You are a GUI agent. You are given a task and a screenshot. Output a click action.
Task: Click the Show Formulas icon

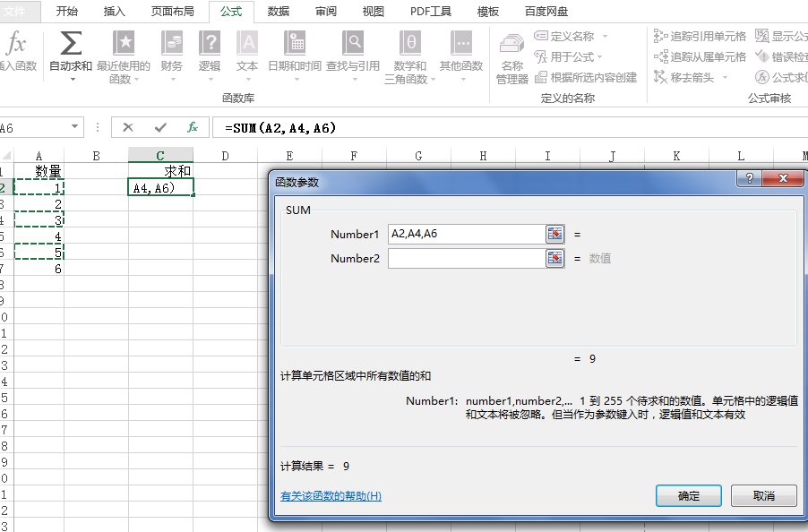[762, 36]
